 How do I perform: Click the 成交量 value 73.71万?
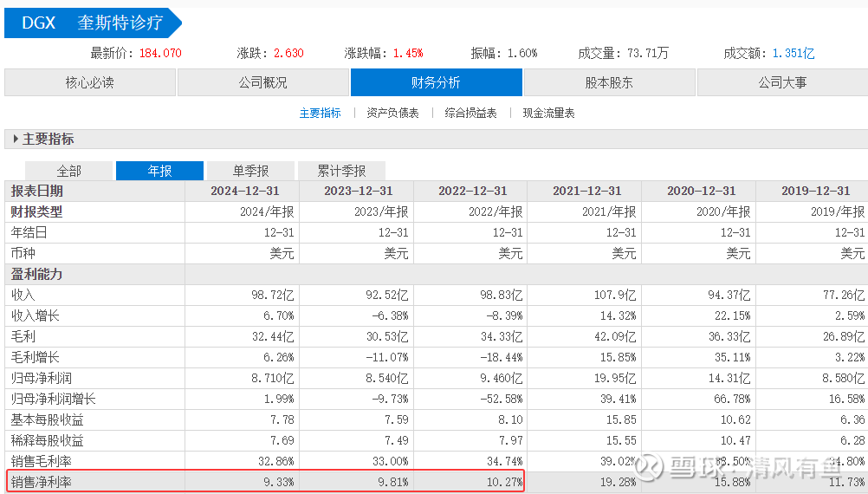648,53
